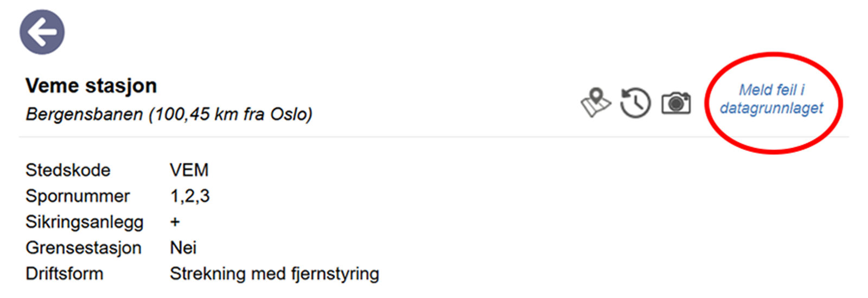Click the VEM station code value
This screenshot has width=868, height=298.
(189, 170)
